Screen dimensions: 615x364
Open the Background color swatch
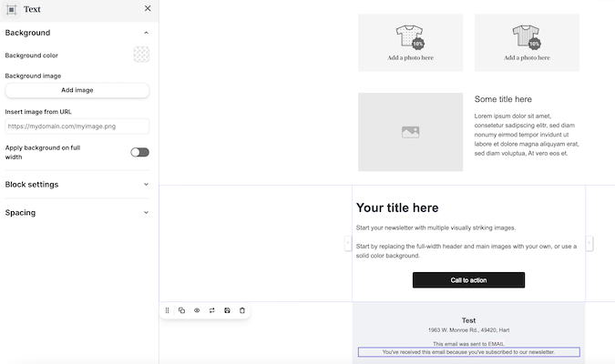point(141,55)
